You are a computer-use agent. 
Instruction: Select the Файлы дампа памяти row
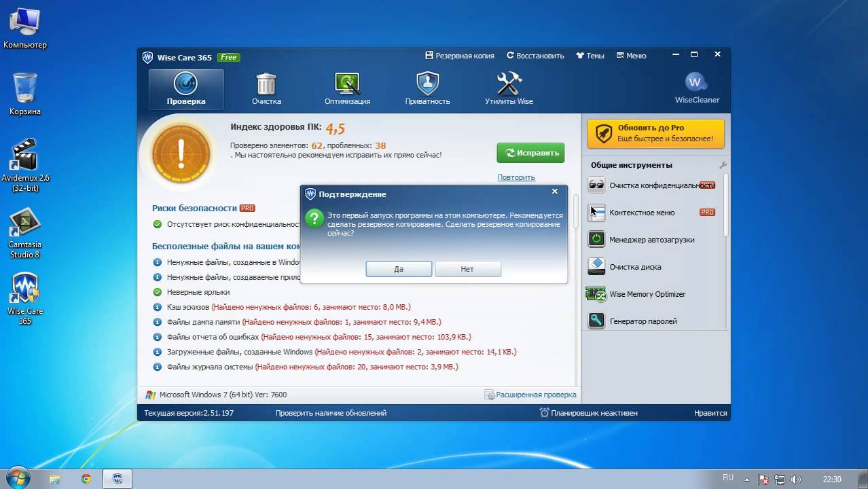click(x=297, y=322)
